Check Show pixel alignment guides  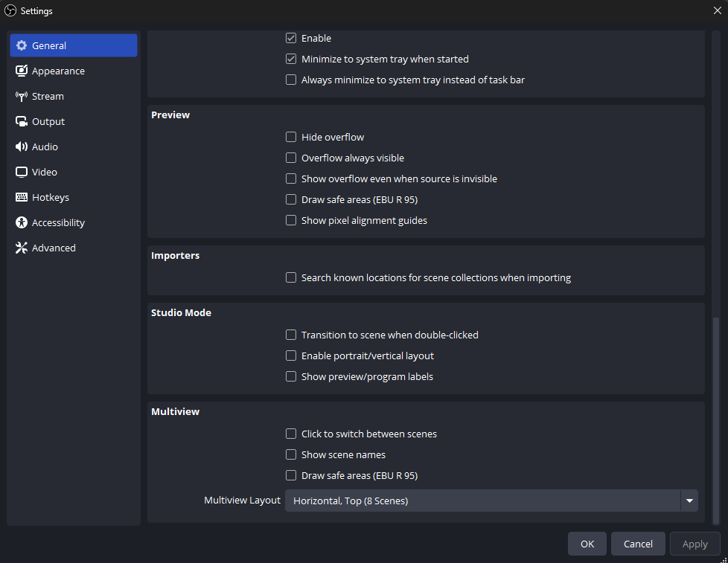(291, 220)
